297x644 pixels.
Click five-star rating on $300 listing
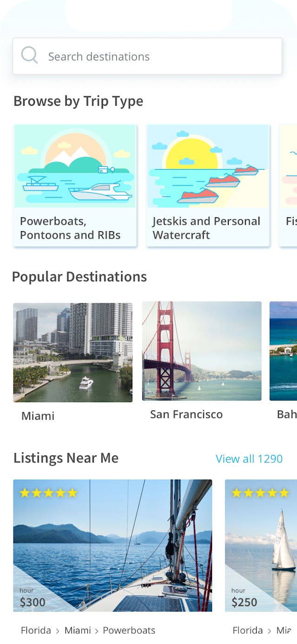[x=48, y=493]
